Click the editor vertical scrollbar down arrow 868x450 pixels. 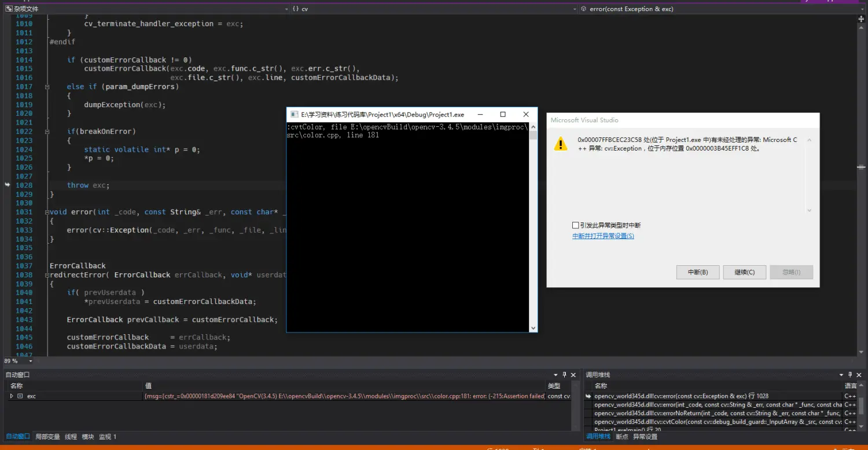[x=861, y=352]
